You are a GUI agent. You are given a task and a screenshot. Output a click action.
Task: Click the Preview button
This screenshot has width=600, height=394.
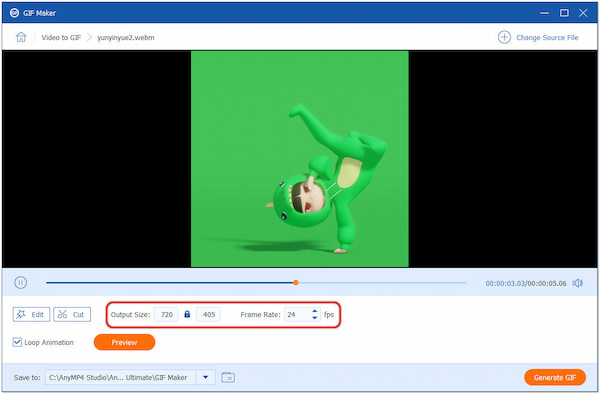pos(124,342)
